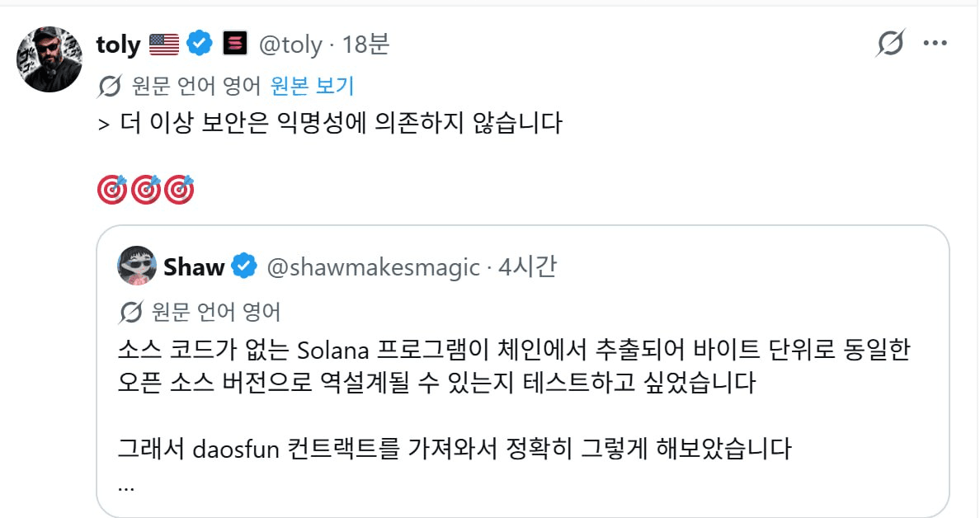Viewport: 980px width, 518px height.
Task: Click the Solana affiliate badge icon
Action: coord(236,43)
